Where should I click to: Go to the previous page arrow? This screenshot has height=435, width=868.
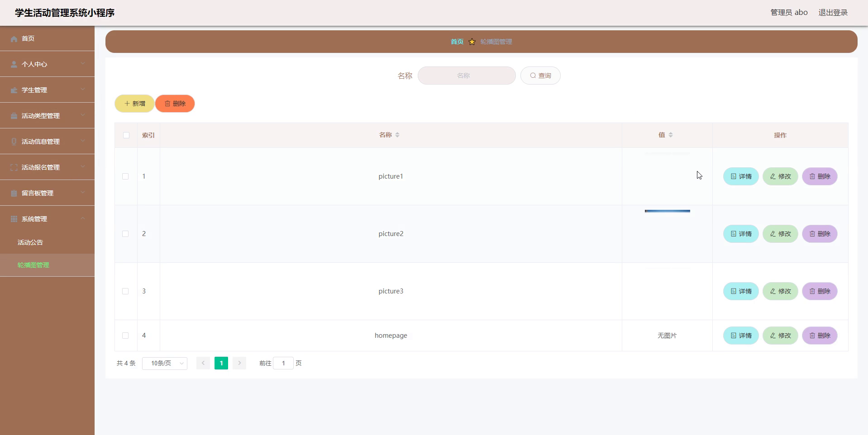click(x=203, y=363)
